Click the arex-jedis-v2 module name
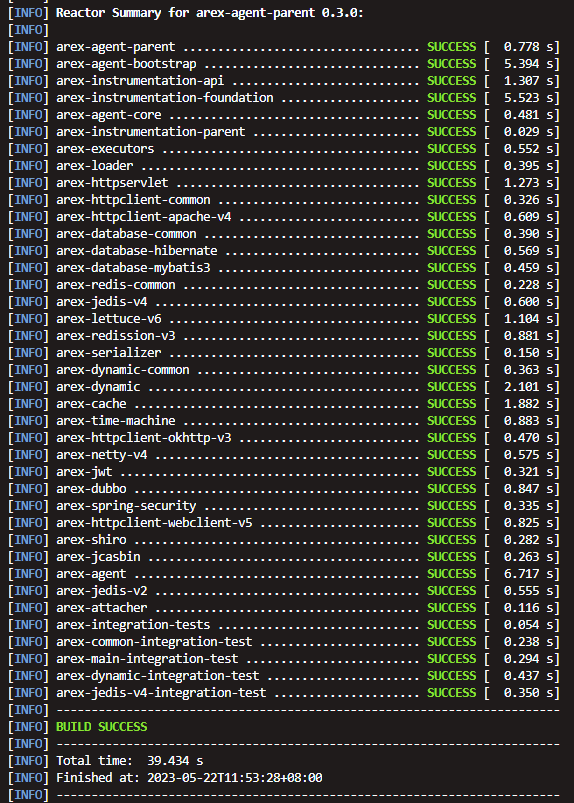The height and width of the screenshot is (803, 574). click(x=101, y=590)
